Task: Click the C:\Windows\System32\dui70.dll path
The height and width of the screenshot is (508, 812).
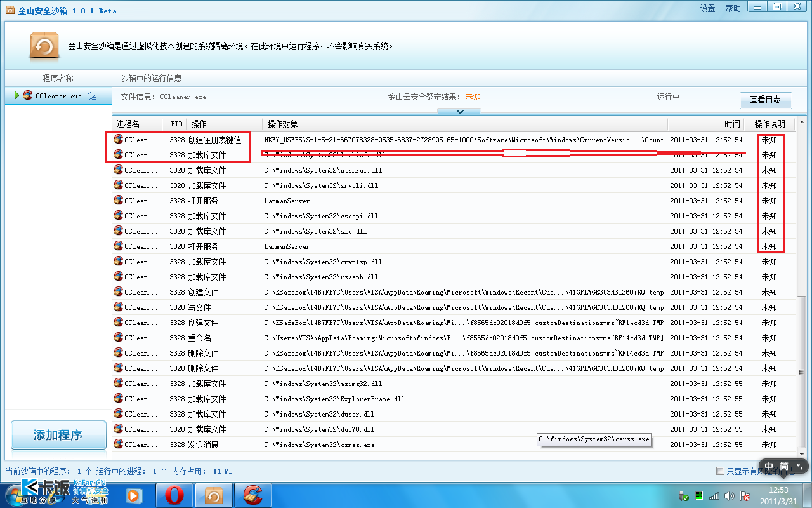Action: (319, 429)
